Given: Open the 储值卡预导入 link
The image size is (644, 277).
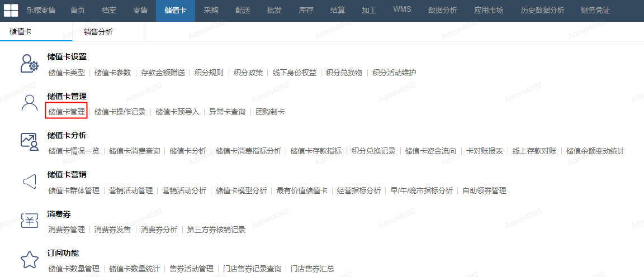Looking at the screenshot, I should (x=177, y=112).
